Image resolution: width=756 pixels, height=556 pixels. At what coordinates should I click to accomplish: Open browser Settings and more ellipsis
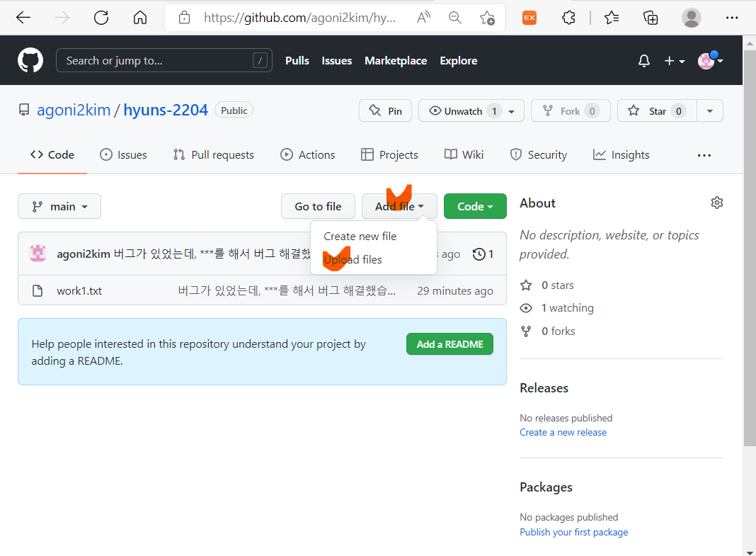pos(731,18)
